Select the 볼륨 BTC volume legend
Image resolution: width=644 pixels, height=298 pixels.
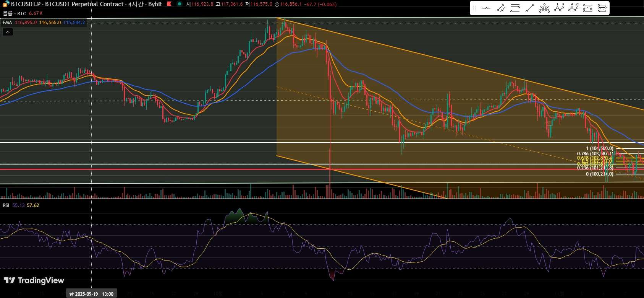coord(14,13)
